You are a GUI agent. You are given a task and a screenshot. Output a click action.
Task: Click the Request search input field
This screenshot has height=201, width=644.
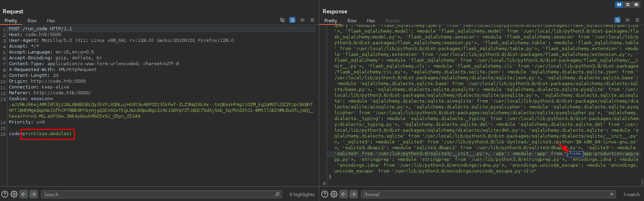pyautogui.click(x=158, y=194)
